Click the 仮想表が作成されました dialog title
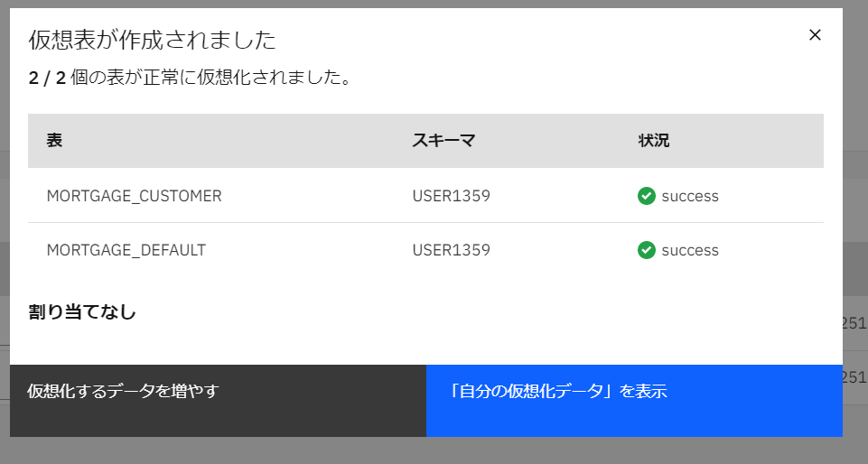 (153, 40)
